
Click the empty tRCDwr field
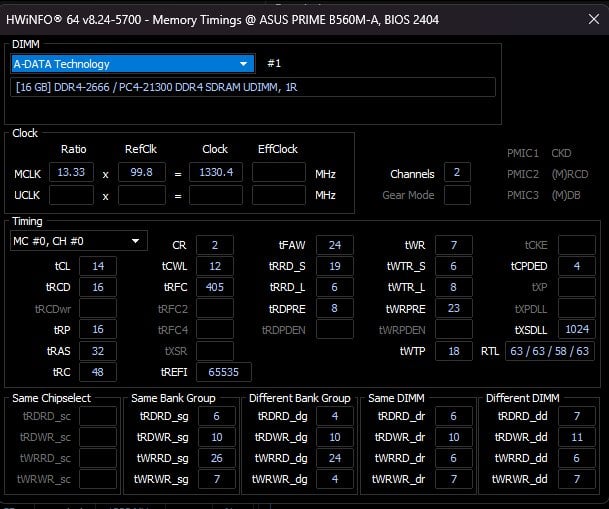[98, 308]
